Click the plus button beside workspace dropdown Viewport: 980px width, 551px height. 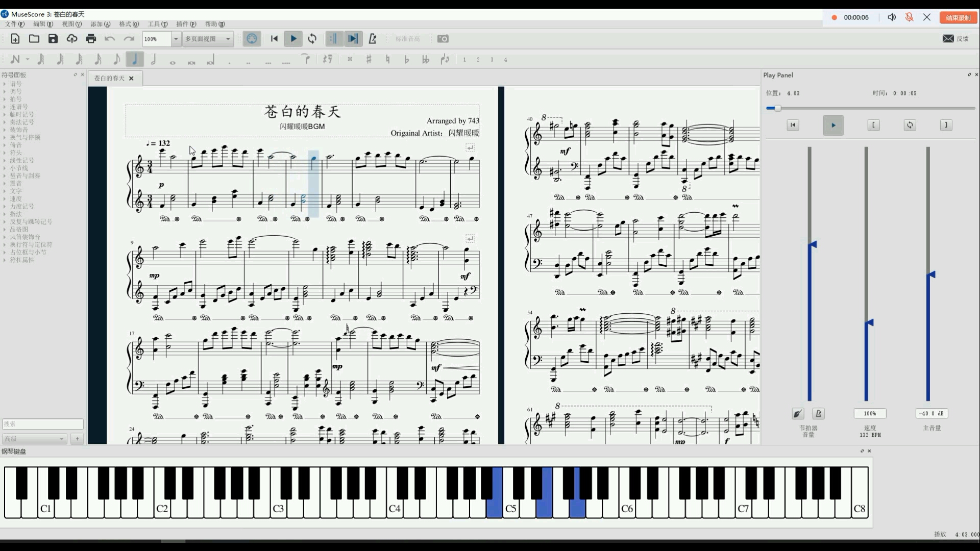point(77,439)
